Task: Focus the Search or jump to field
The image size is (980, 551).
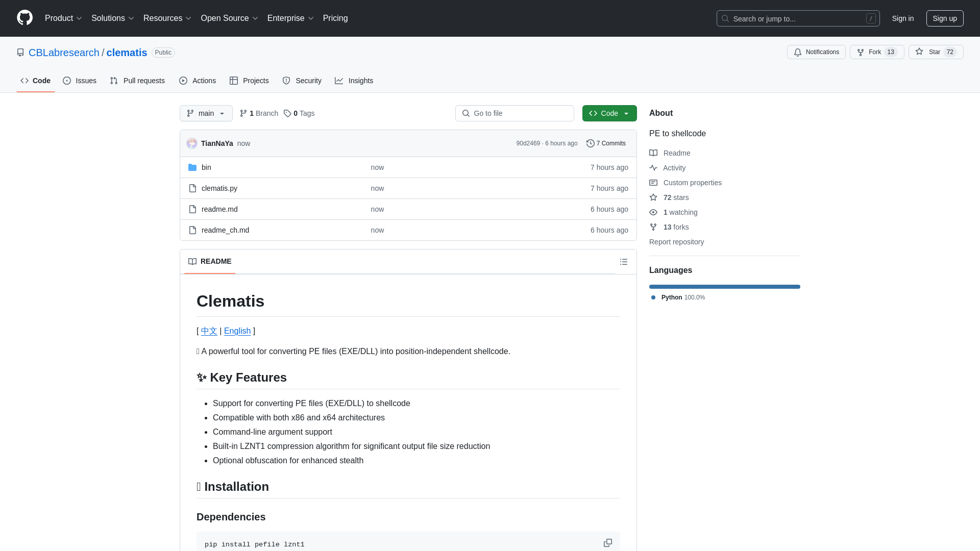Action: (798, 18)
